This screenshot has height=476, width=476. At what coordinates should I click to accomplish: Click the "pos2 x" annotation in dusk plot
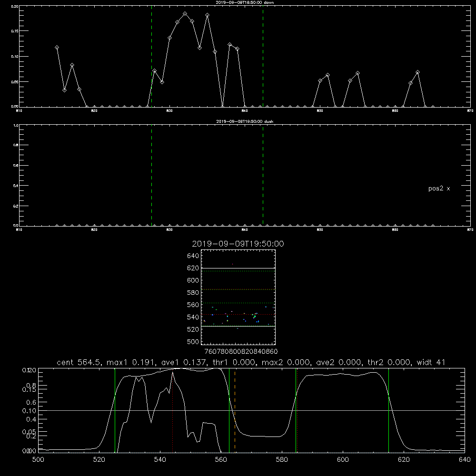[x=439, y=188]
